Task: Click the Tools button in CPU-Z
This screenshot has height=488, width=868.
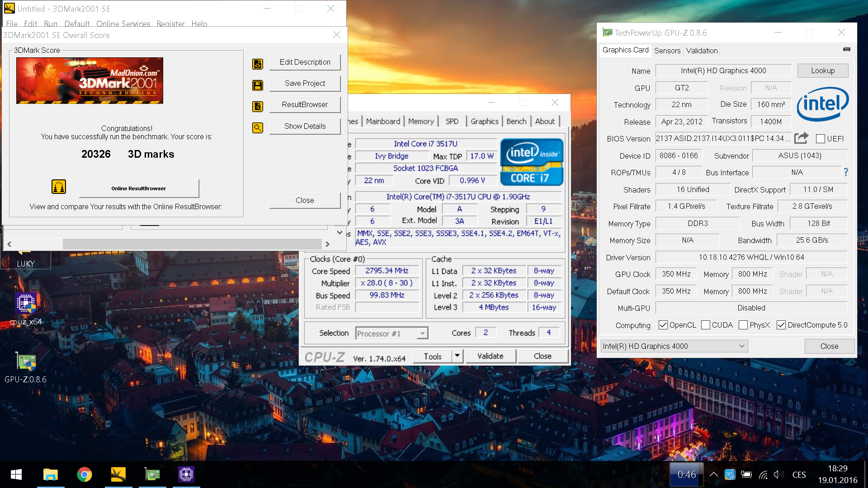Action: click(432, 356)
